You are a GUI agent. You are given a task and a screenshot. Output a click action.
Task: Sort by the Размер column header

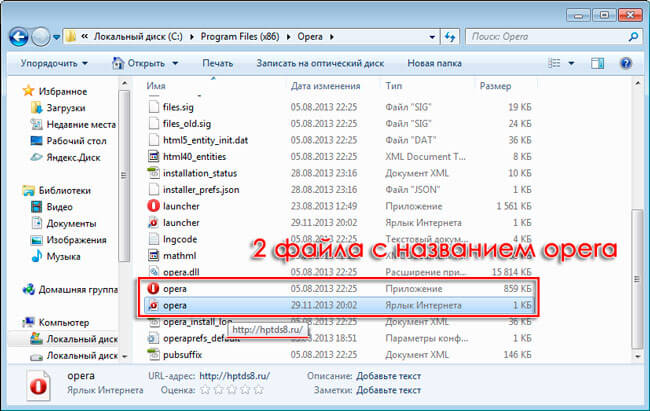(x=495, y=86)
